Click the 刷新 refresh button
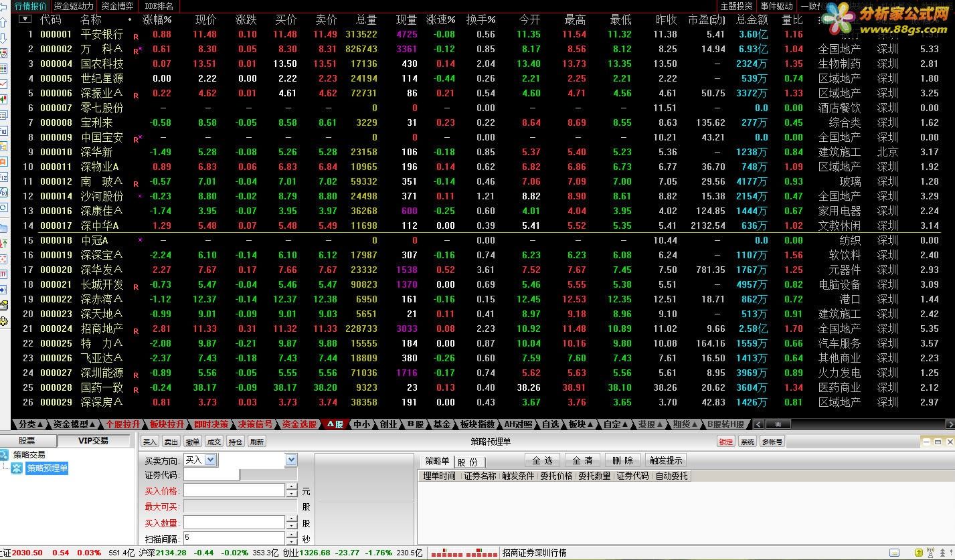 click(x=257, y=442)
